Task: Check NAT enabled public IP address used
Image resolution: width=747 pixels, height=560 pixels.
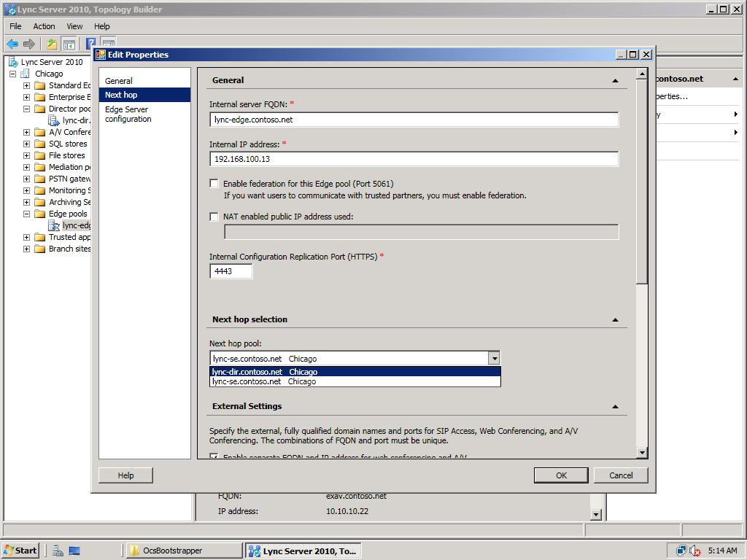Action: tap(214, 217)
